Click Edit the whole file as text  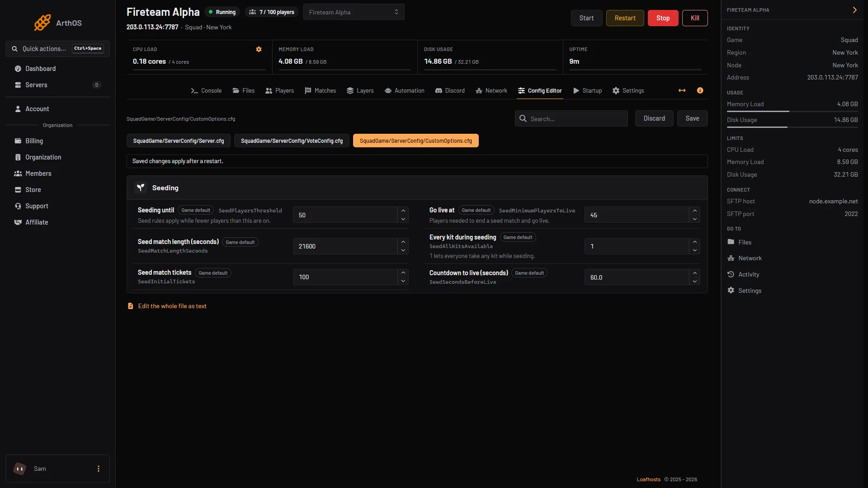coord(172,306)
